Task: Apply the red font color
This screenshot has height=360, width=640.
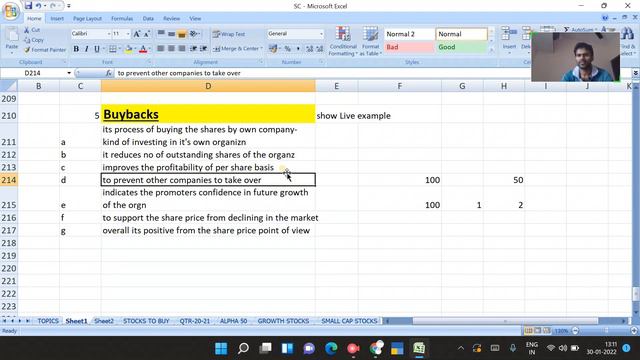Action: (142, 49)
